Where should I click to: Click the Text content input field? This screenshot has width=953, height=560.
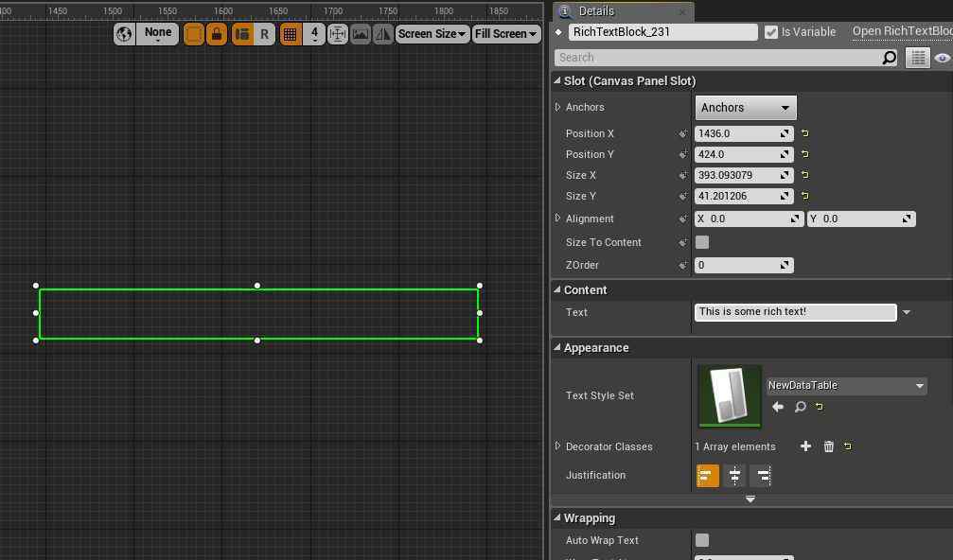795,312
